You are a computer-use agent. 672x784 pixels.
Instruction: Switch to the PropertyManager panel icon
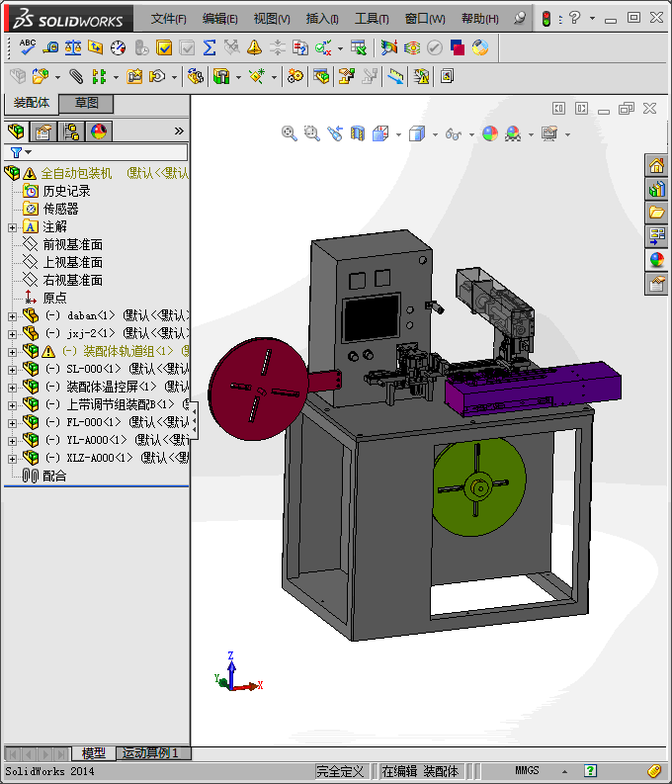pyautogui.click(x=43, y=131)
